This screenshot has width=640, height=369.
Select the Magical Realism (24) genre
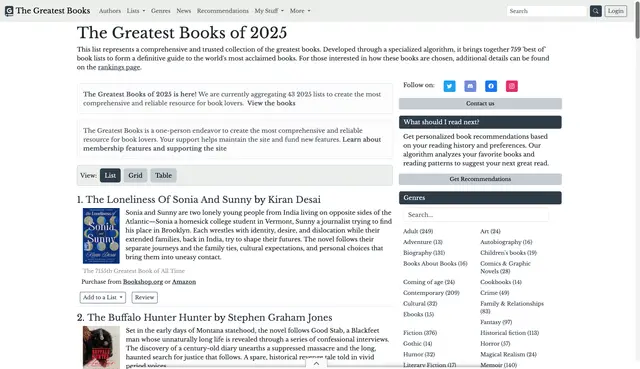[x=508, y=355]
